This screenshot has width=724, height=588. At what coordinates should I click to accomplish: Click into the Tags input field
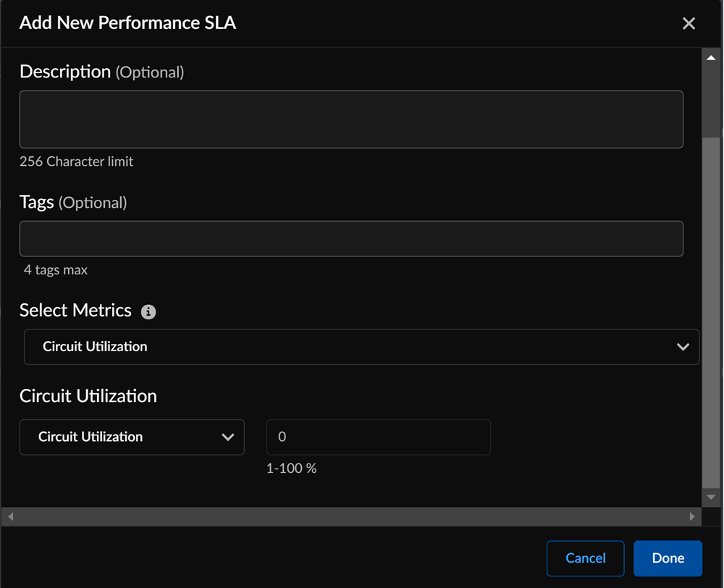click(351, 239)
